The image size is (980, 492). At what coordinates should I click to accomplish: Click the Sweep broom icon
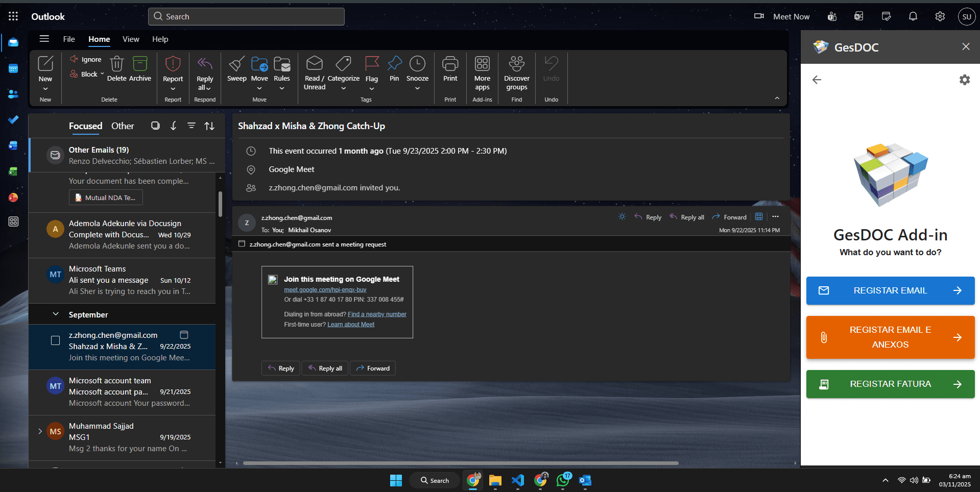pyautogui.click(x=236, y=64)
